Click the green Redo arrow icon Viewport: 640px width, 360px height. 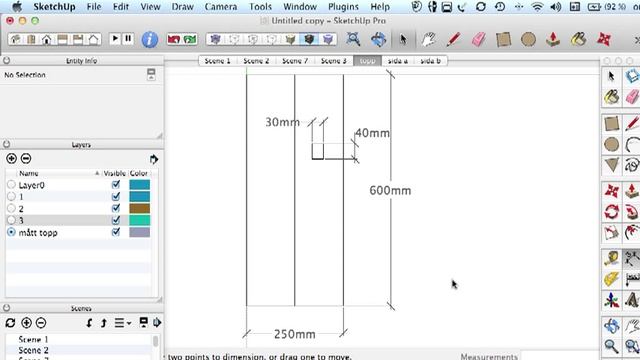point(190,40)
